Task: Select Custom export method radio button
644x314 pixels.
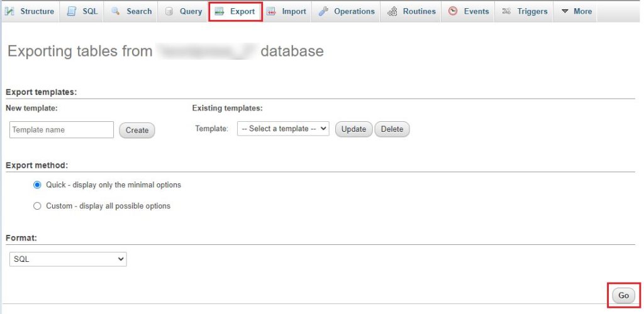Action: coord(37,206)
